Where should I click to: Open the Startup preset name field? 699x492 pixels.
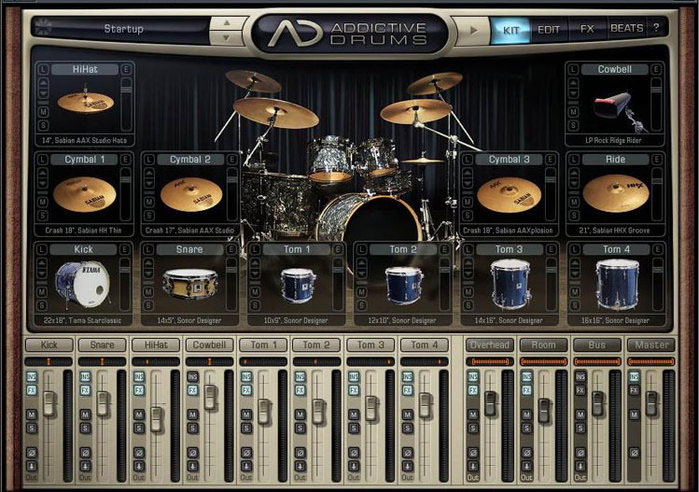123,29
